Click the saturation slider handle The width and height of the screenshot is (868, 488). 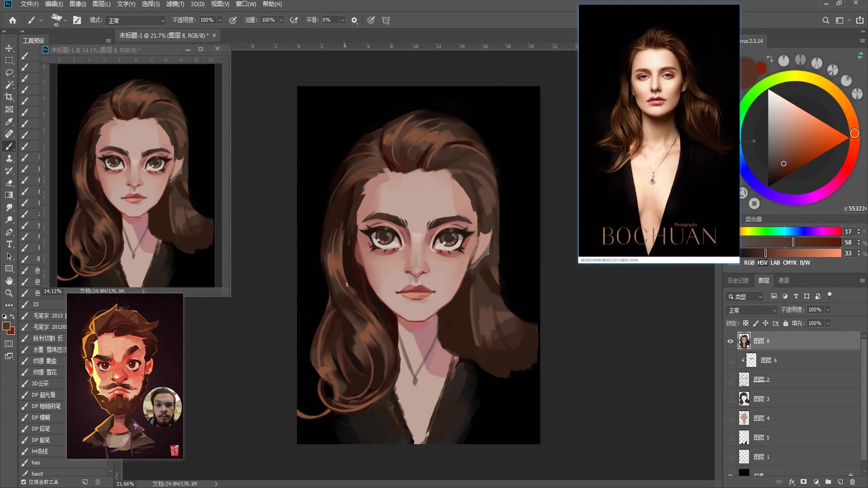coord(793,242)
